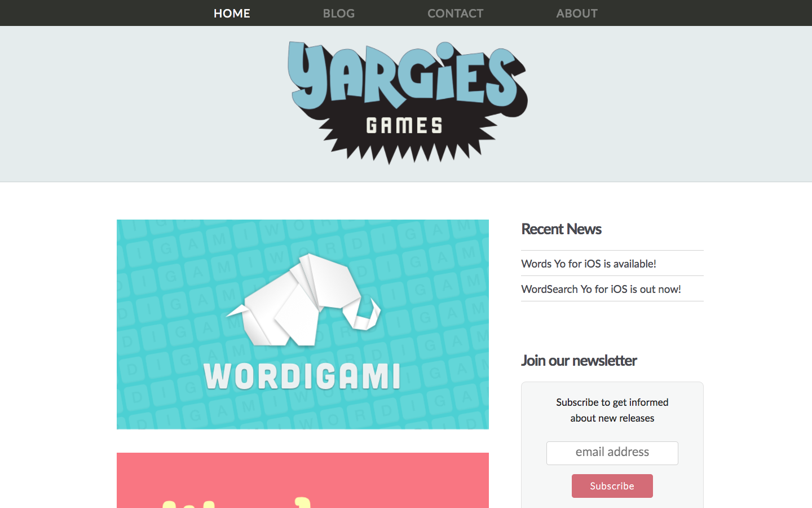This screenshot has width=812, height=508.
Task: Go to the BLOG page
Action: (x=338, y=13)
